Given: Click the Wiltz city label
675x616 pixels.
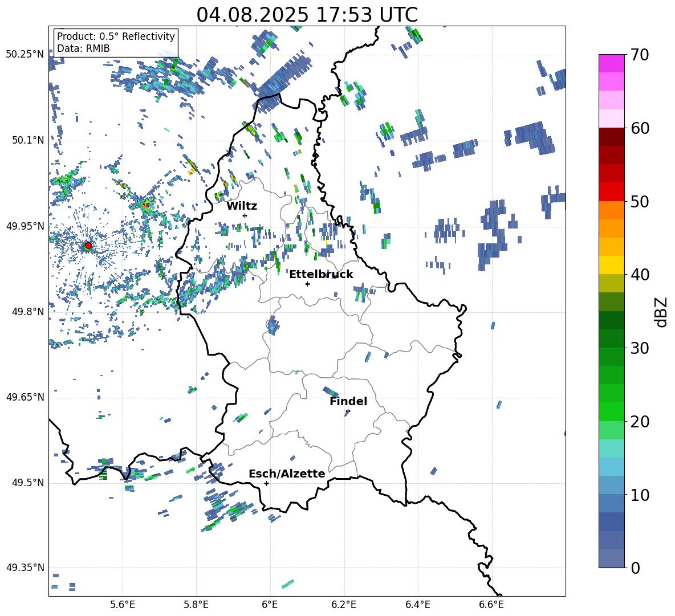Looking at the screenshot, I should coord(242,206).
